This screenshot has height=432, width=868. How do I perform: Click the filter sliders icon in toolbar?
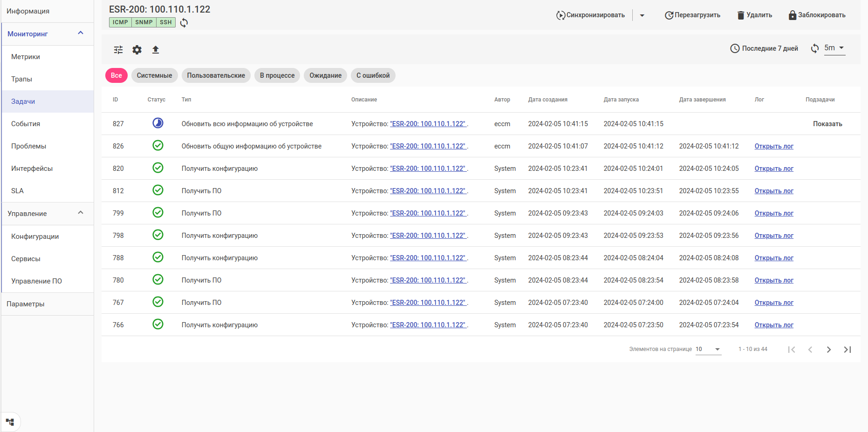tap(118, 50)
